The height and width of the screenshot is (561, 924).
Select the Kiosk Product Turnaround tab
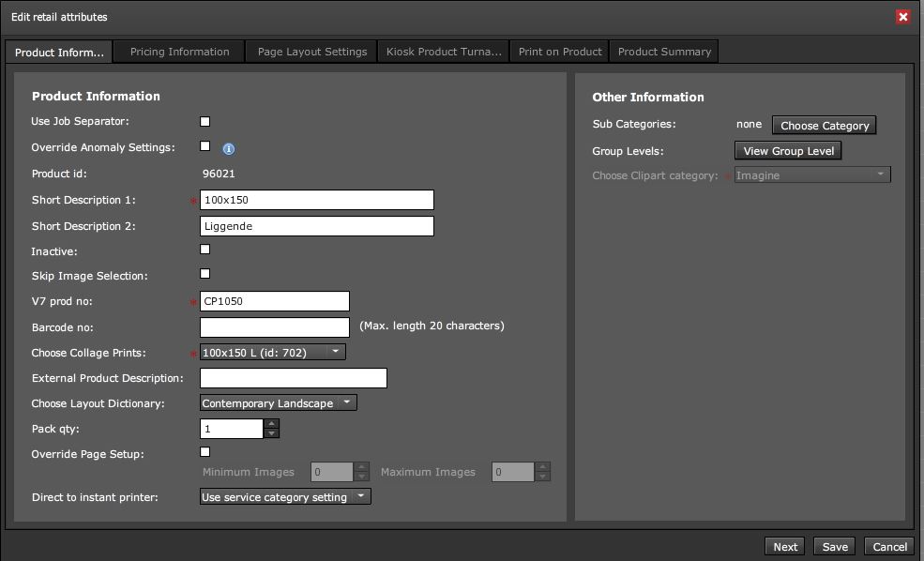click(444, 52)
